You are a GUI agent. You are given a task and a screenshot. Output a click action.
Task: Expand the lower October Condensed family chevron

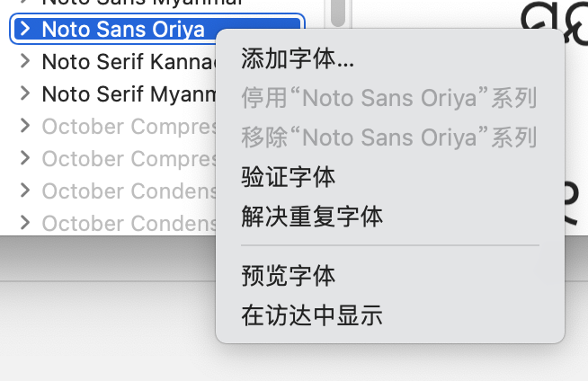pos(26,223)
